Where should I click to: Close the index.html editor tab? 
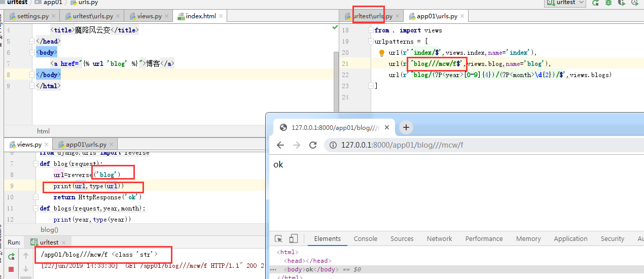point(222,16)
